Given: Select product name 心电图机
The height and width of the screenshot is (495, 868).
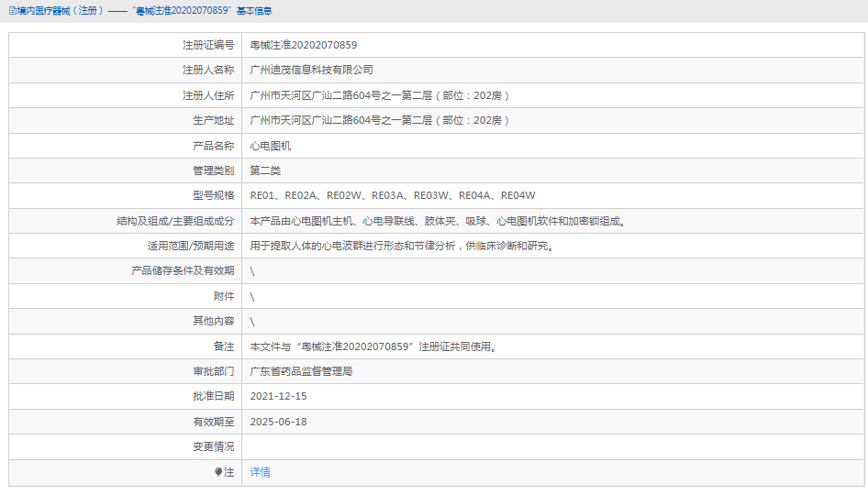Looking at the screenshot, I should (x=270, y=146).
